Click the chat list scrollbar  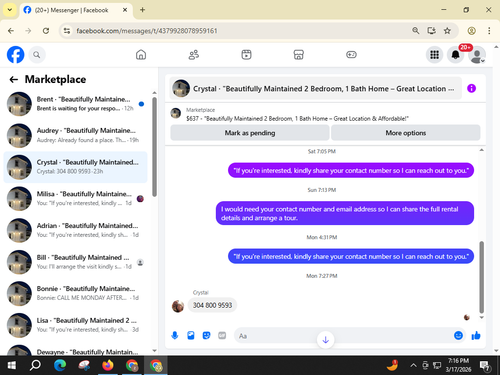click(x=154, y=147)
